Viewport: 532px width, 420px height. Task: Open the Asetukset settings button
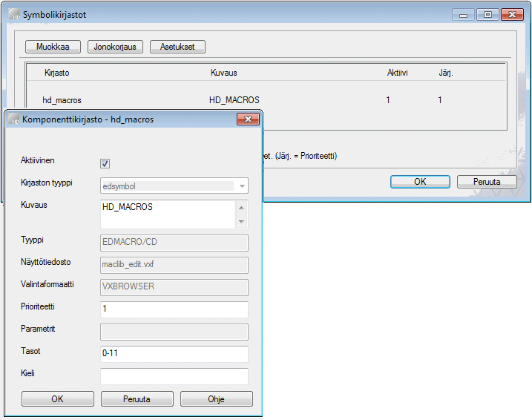[x=177, y=47]
